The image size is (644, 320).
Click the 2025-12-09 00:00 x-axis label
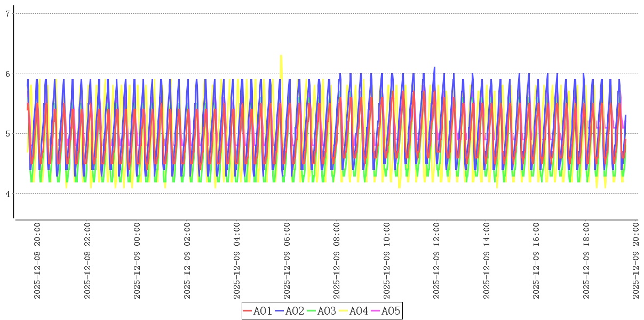point(137,261)
